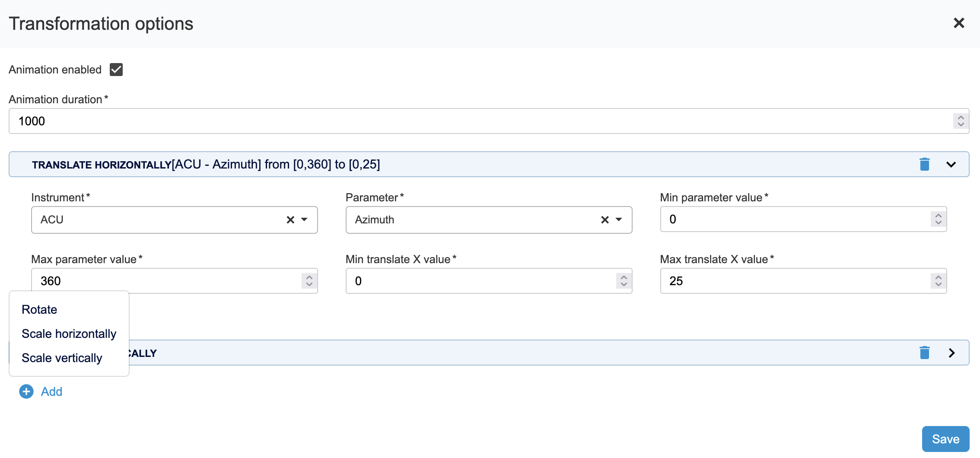Open the Instrument dropdown arrow
980x458 pixels.
tap(305, 220)
